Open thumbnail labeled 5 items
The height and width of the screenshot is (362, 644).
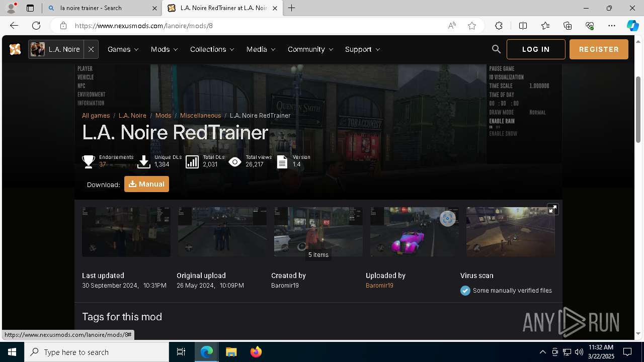(318, 232)
